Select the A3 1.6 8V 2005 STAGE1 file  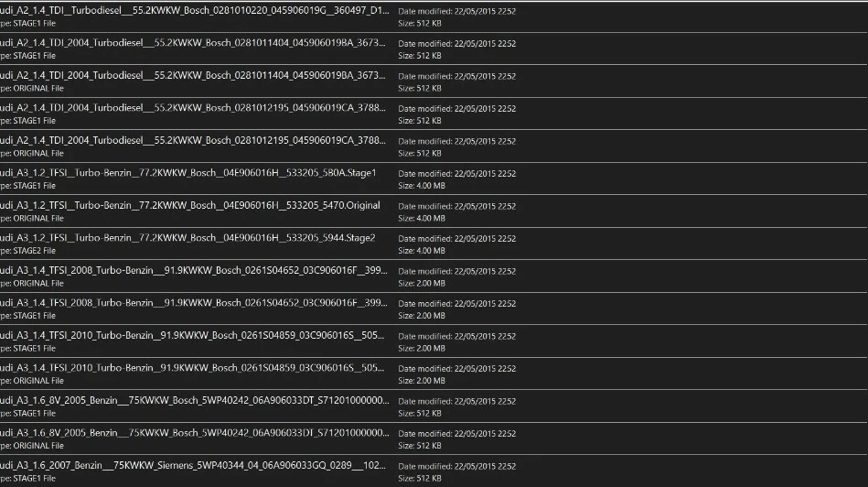click(x=194, y=401)
